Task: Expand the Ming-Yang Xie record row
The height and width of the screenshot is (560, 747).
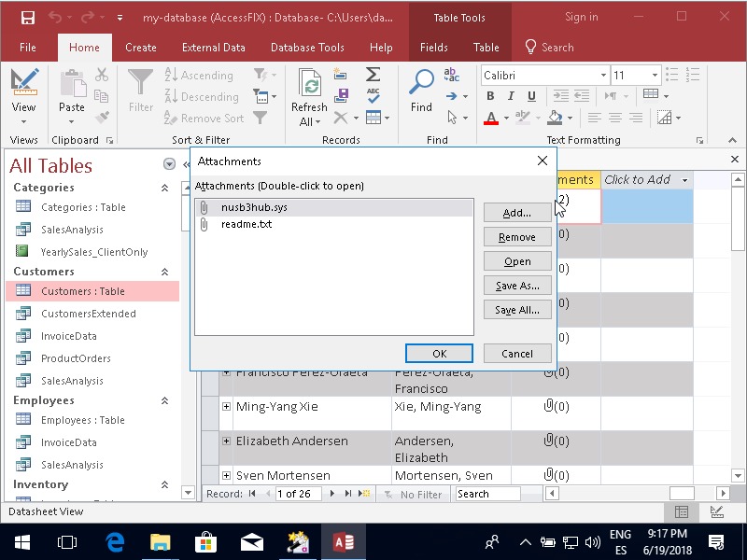Action: (226, 407)
